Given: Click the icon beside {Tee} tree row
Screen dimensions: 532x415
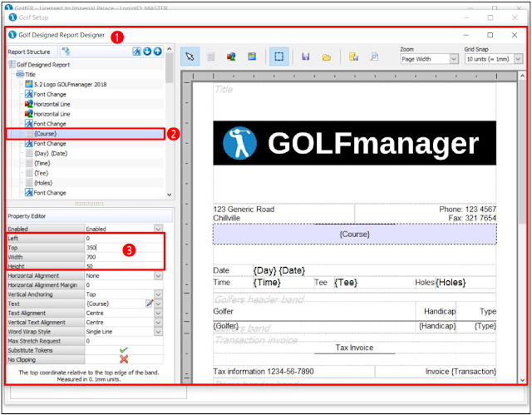Looking at the screenshot, I should (30, 173).
